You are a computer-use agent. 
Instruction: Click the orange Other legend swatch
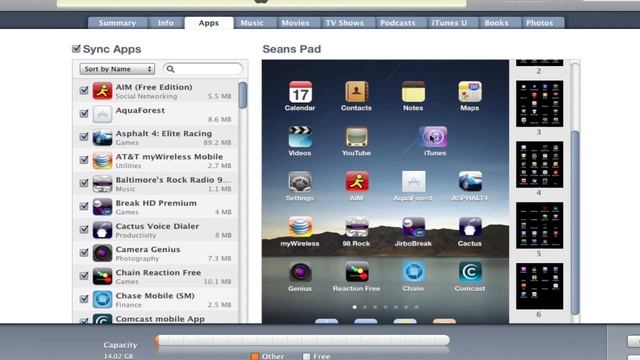[x=255, y=356]
